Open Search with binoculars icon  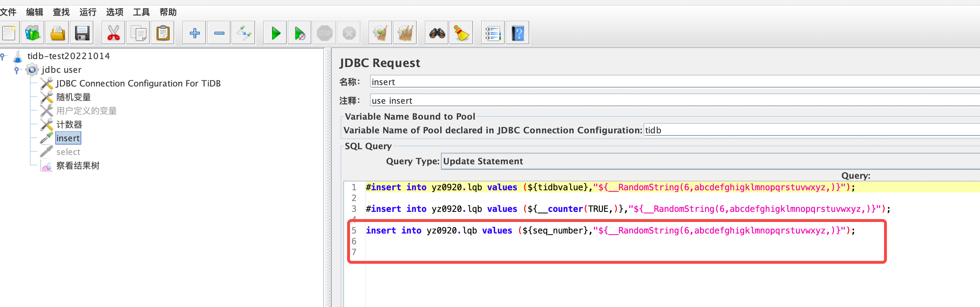click(437, 33)
